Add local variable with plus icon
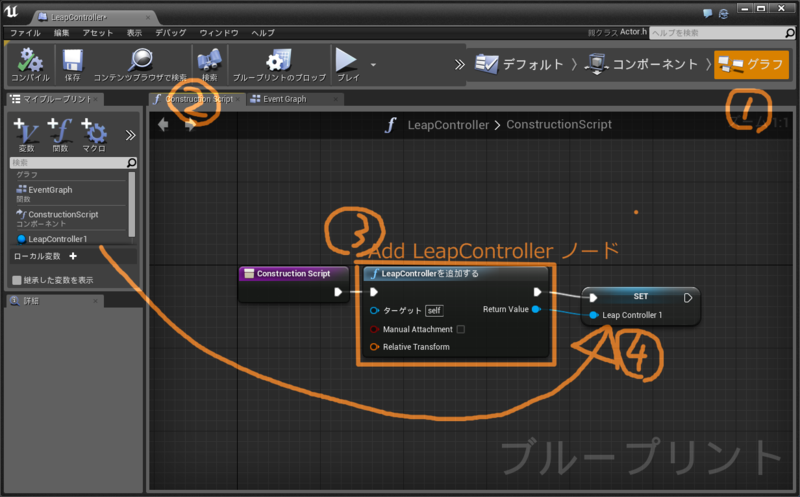The image size is (800, 497). (x=73, y=256)
